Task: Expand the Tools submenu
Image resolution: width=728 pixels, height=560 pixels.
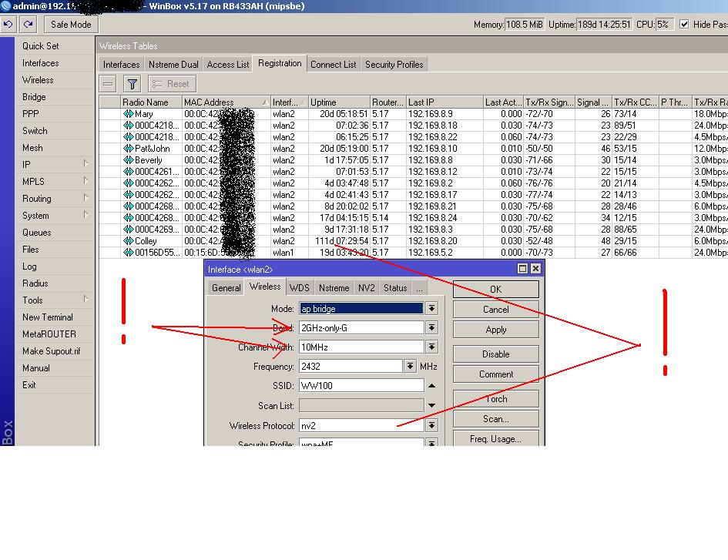Action: click(86, 300)
